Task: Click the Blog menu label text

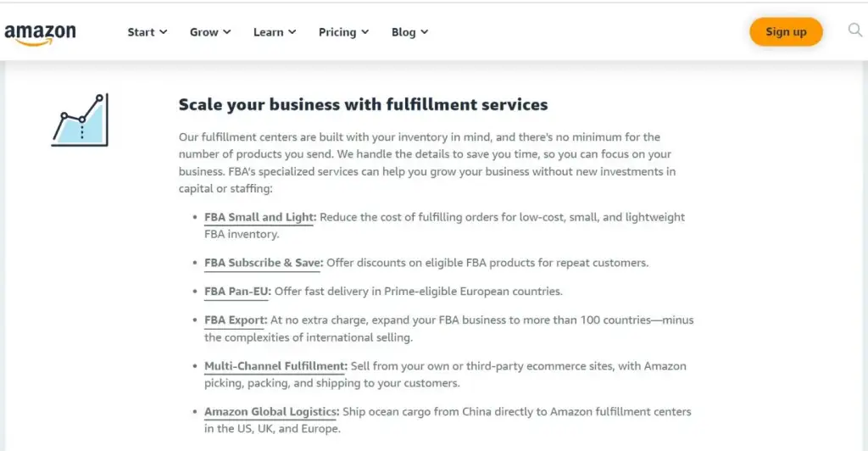Action: click(x=403, y=32)
